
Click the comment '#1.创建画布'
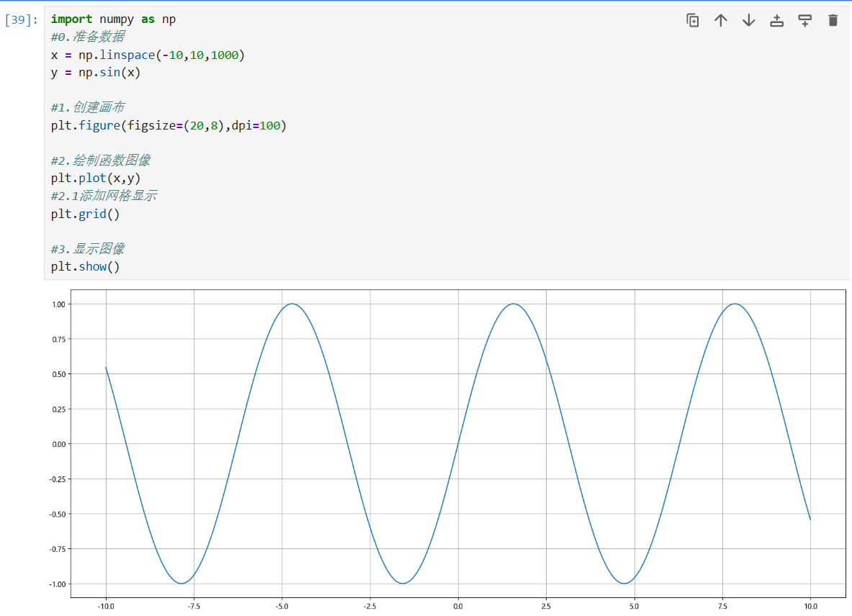pyautogui.click(x=87, y=107)
